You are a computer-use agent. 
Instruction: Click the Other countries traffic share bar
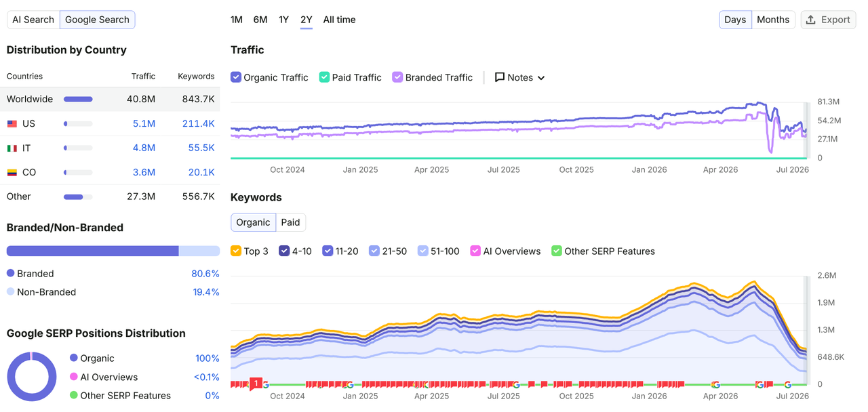[x=78, y=197]
